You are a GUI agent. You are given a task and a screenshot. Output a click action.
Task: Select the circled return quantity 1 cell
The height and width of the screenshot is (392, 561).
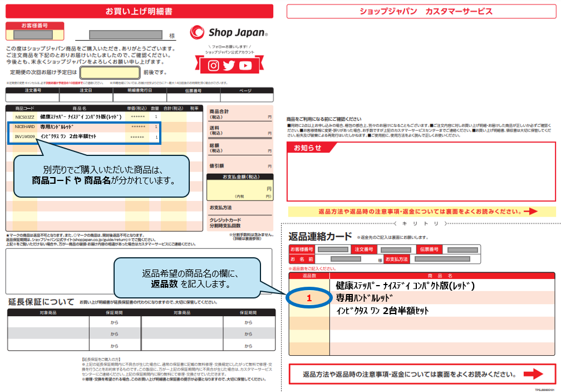pyautogui.click(x=308, y=298)
